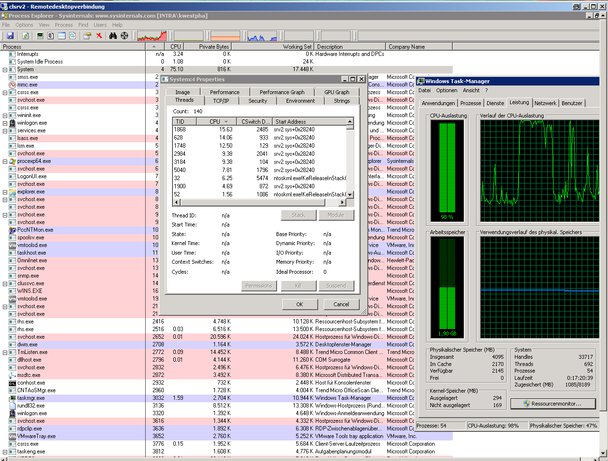Image resolution: width=608 pixels, height=461 pixels.
Task: Click the Private Bytes column header
Action: click(x=208, y=47)
